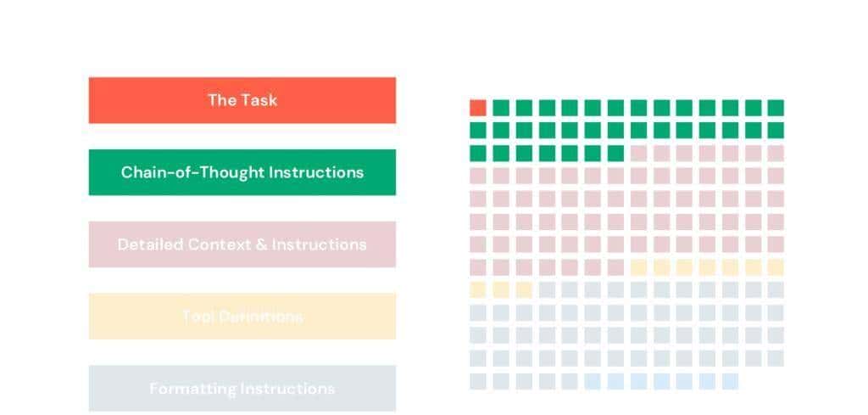Click the single red square in the grid
Viewport: 868px width, 415px height.
coord(478,108)
